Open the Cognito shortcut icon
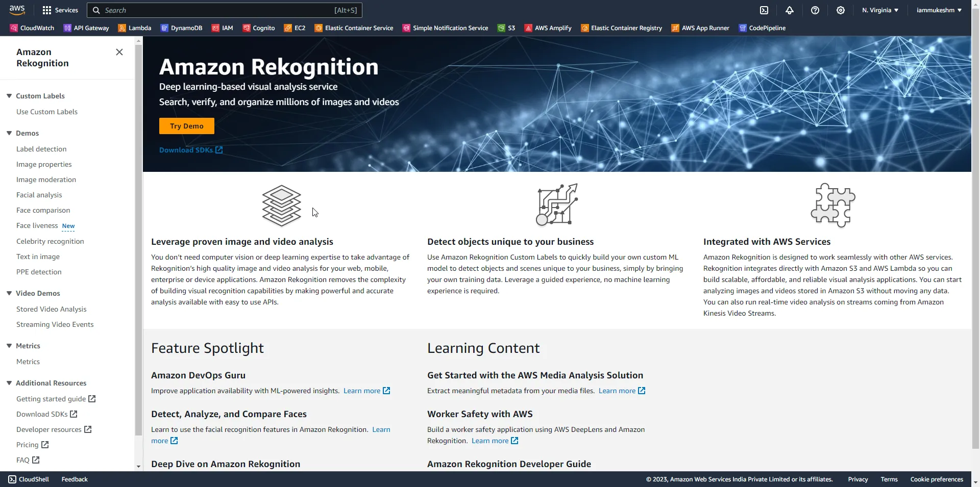This screenshot has height=487, width=980. tap(258, 28)
